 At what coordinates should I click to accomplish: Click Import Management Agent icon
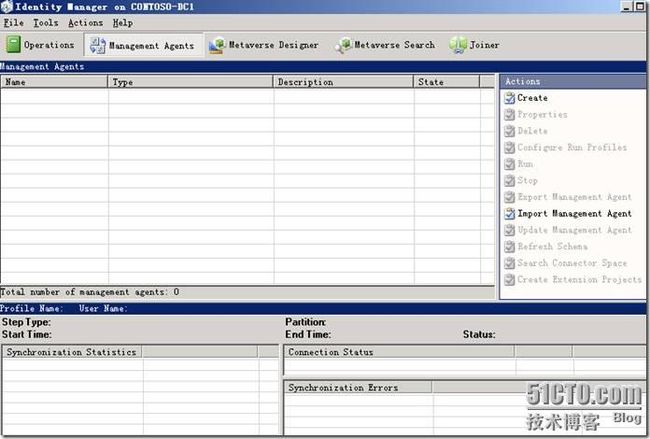509,214
